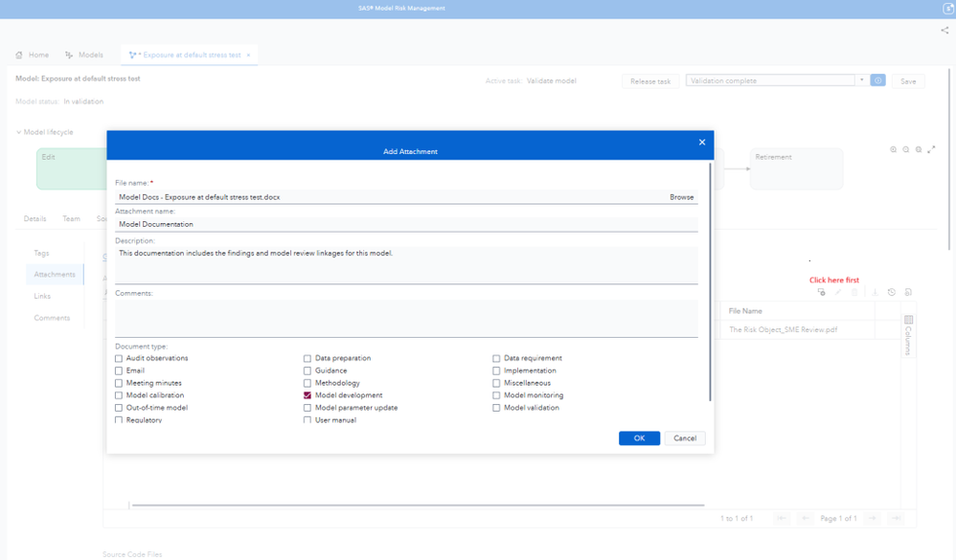The image size is (956, 560).
Task: Check the Out-of-time model box
Action: pos(119,408)
